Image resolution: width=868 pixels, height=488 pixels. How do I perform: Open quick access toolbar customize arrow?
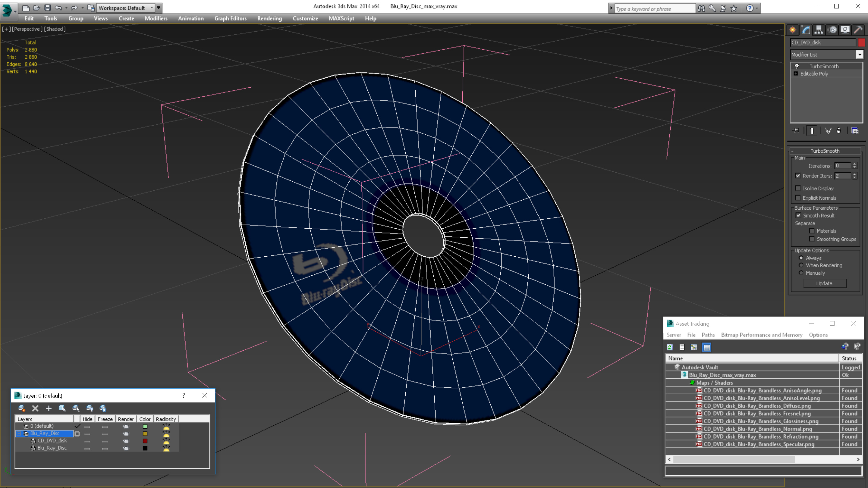pyautogui.click(x=158, y=8)
